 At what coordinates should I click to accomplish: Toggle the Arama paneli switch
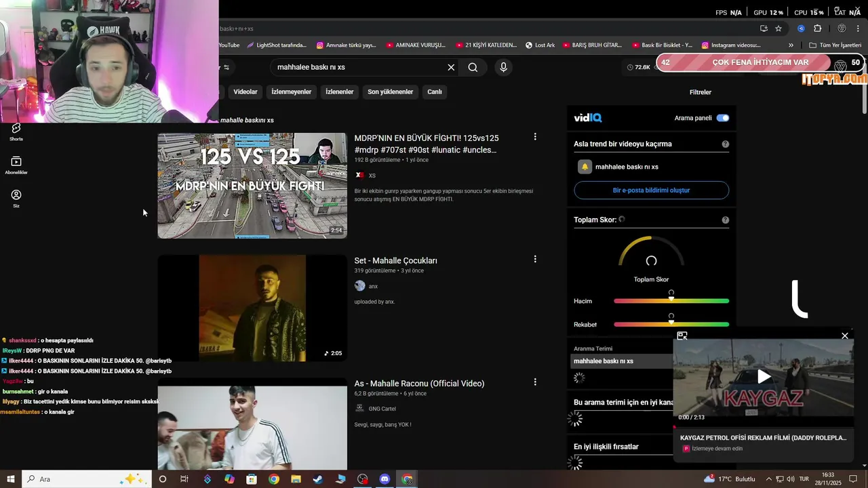723,118
